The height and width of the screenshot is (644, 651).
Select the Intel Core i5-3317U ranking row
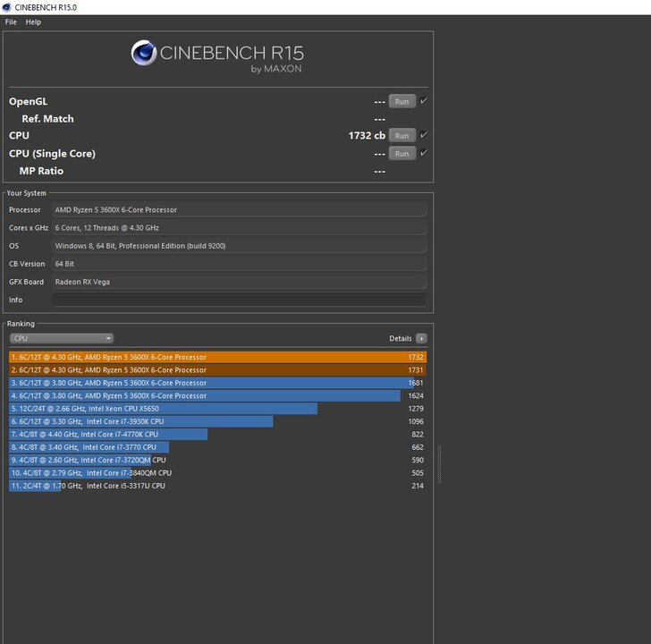click(x=217, y=486)
